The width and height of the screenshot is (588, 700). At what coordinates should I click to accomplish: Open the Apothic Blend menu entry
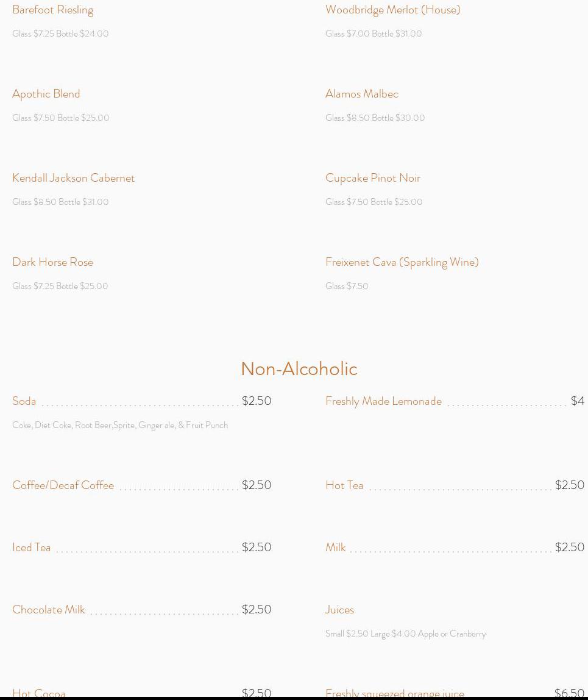pos(46,94)
